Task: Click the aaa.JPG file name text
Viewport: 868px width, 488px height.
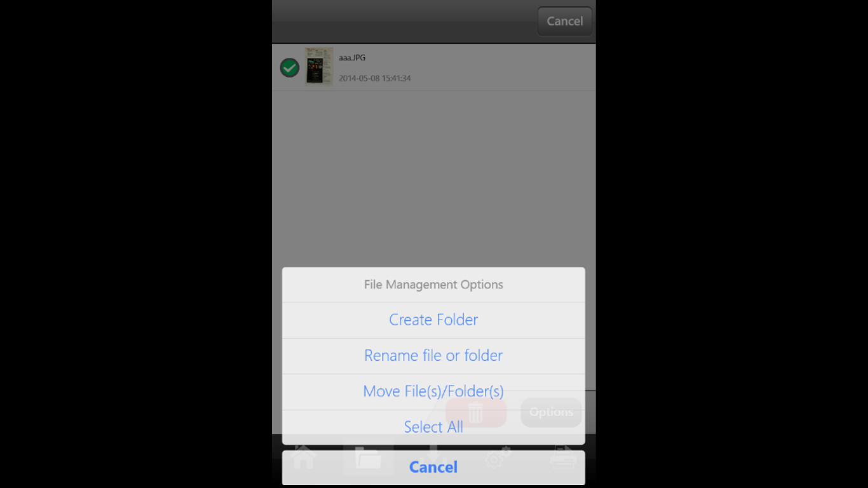Action: [352, 58]
